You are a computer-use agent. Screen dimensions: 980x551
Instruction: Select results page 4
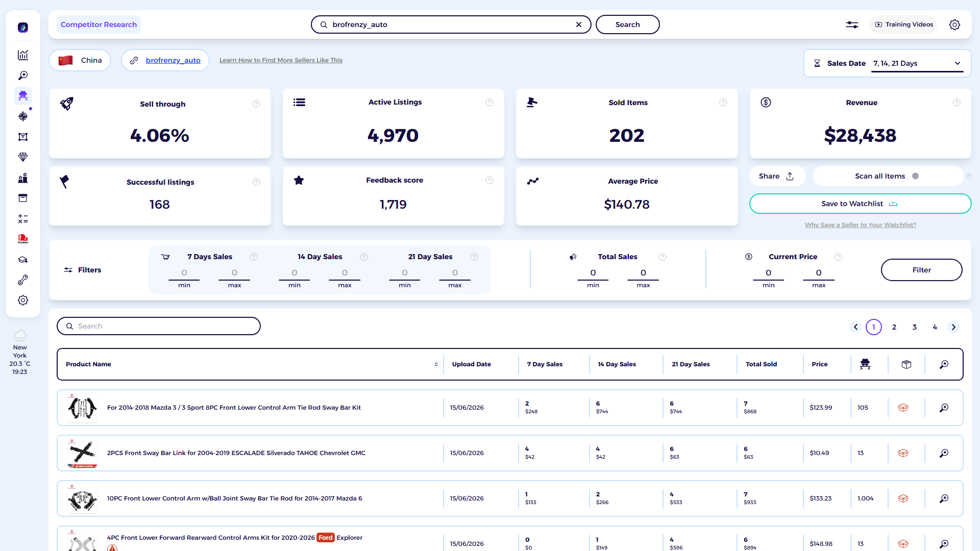coord(935,327)
